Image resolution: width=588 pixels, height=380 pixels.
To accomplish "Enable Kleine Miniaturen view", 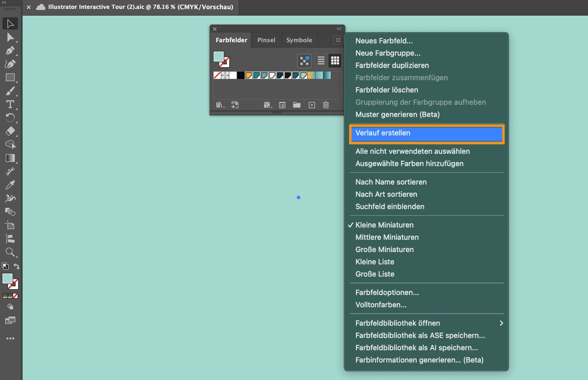I will (x=385, y=225).
